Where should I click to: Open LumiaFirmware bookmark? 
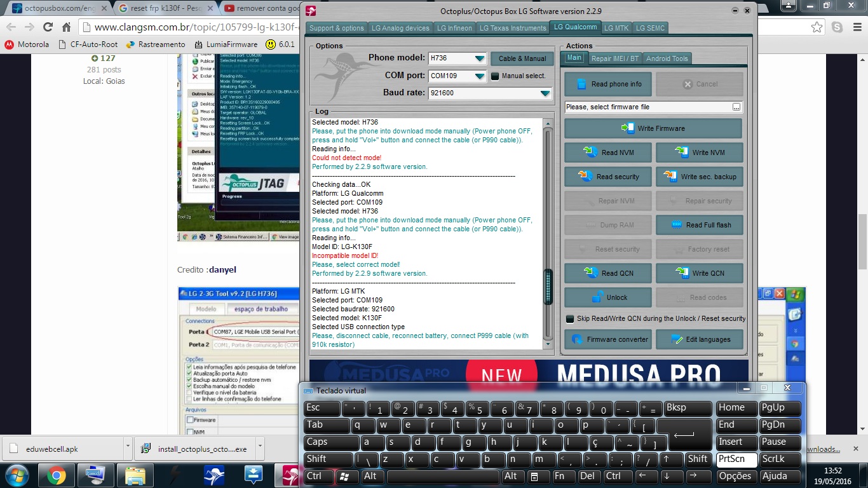coord(226,44)
